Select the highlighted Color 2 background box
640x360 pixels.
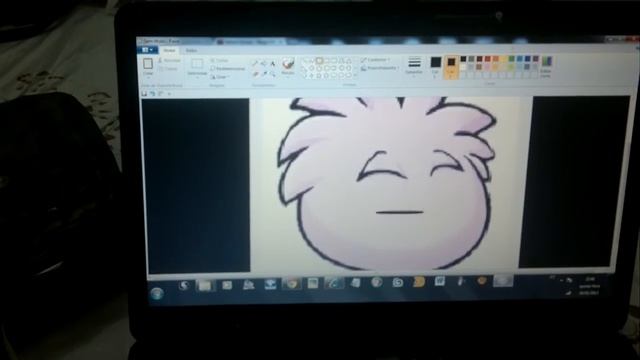click(x=451, y=67)
